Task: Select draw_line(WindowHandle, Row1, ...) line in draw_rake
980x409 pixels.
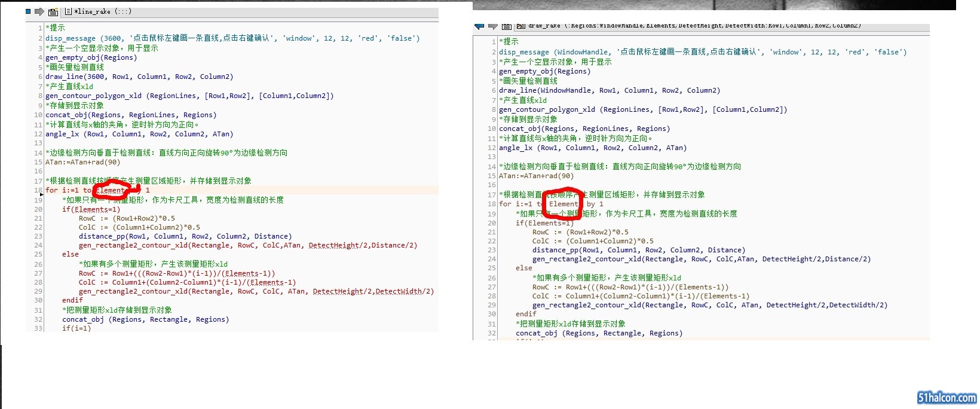Action: pyautogui.click(x=610, y=90)
